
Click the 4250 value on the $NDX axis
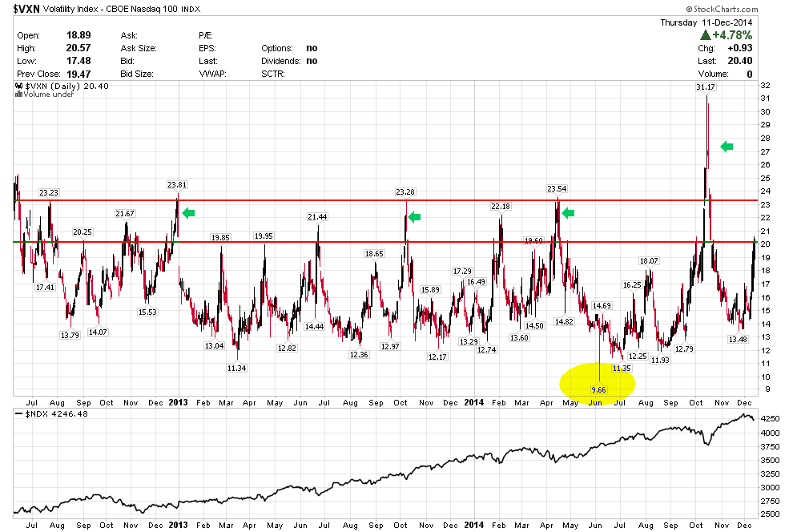point(770,419)
